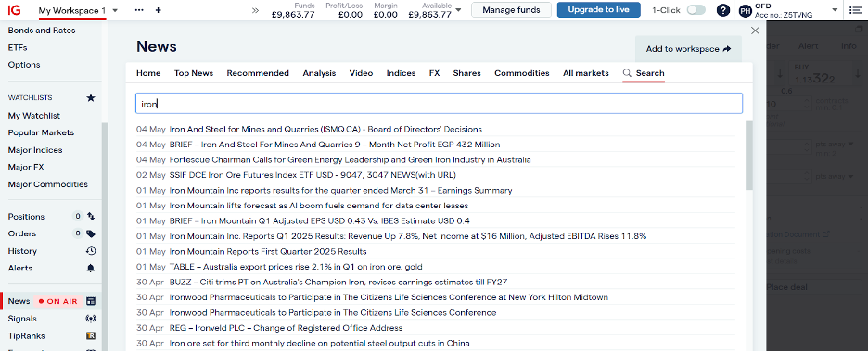The height and width of the screenshot is (352, 868).
Task: Click the Alerts bell icon
Action: [x=91, y=268]
